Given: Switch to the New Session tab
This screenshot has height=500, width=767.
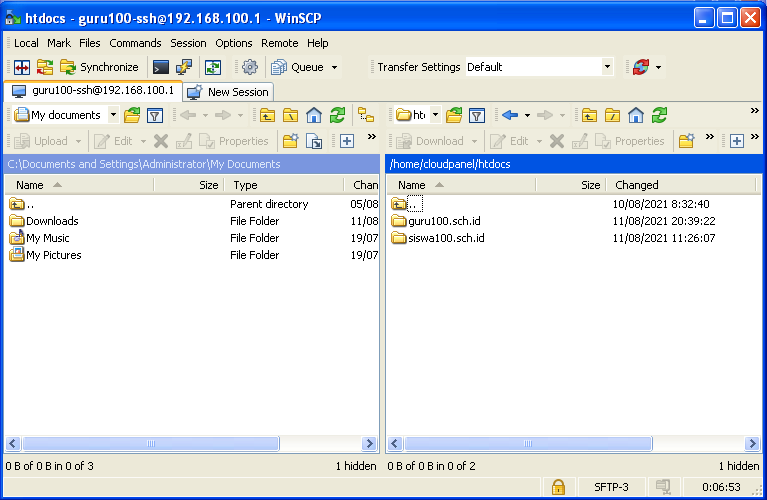Looking at the screenshot, I should [x=228, y=91].
